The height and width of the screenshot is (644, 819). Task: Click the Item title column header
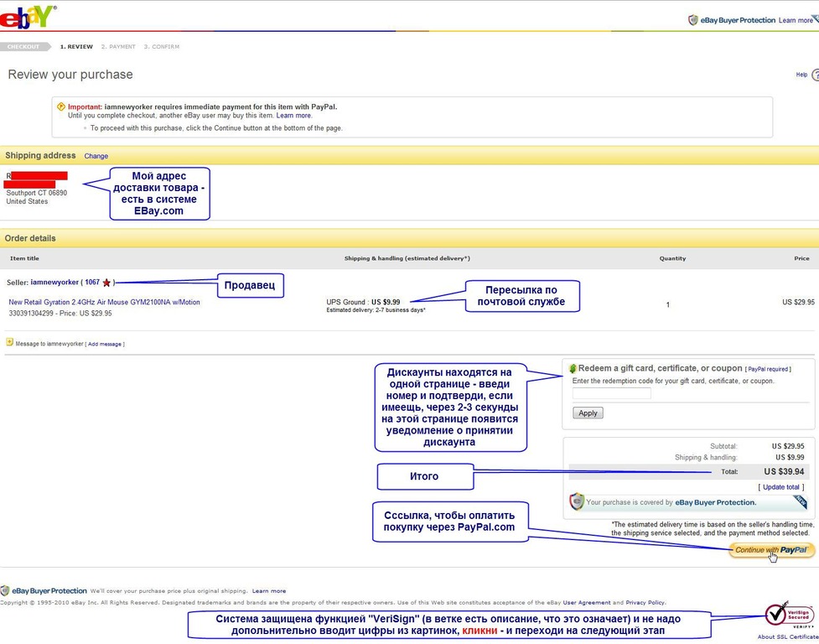[x=24, y=258]
